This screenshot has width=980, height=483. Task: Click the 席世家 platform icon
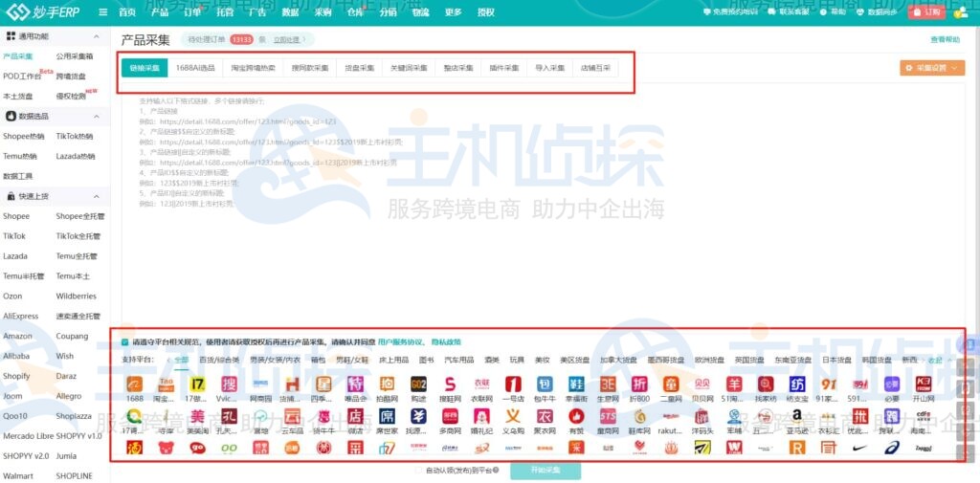coord(387,415)
